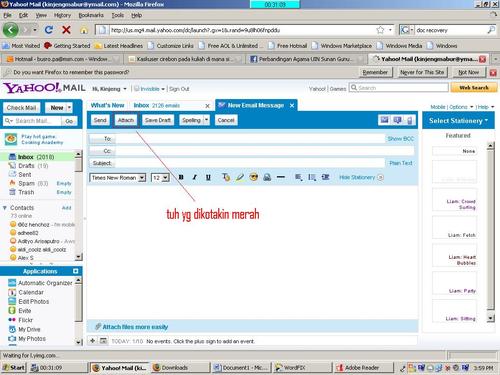This screenshot has height=375, width=500.
Task: Bookmark this page with the star icon
Action: point(380,30)
